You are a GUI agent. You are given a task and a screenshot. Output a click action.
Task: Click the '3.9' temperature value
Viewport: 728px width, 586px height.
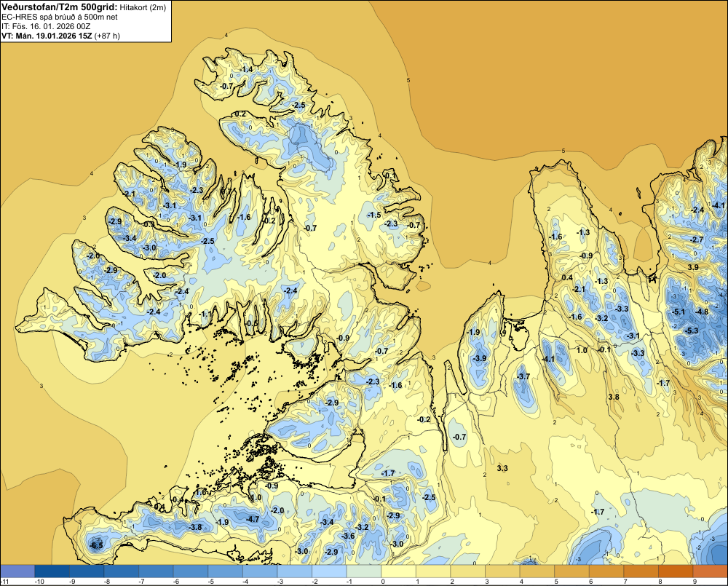[693, 267]
